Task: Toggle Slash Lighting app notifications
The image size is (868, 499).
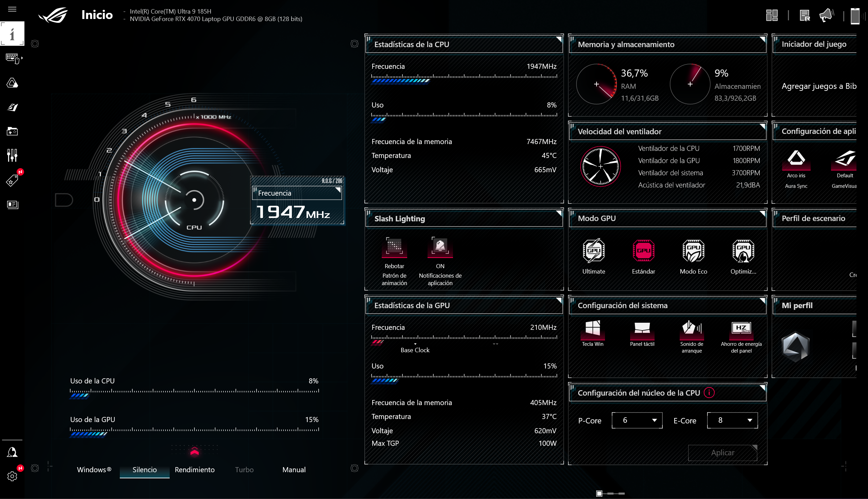Action: (x=440, y=246)
